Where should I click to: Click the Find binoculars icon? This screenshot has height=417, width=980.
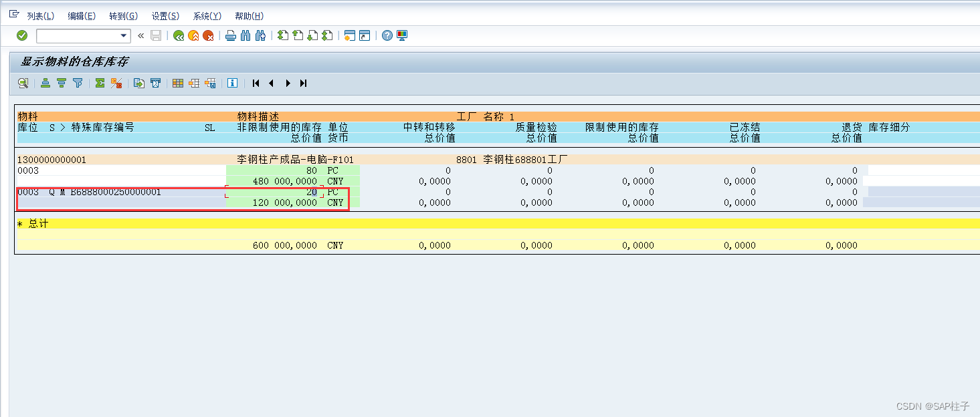pos(246,35)
